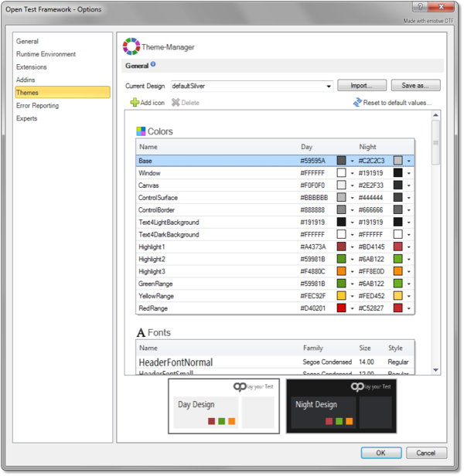Click the Reset to default values arrows icon
Screen dimensions: 464x476
[x=357, y=102]
